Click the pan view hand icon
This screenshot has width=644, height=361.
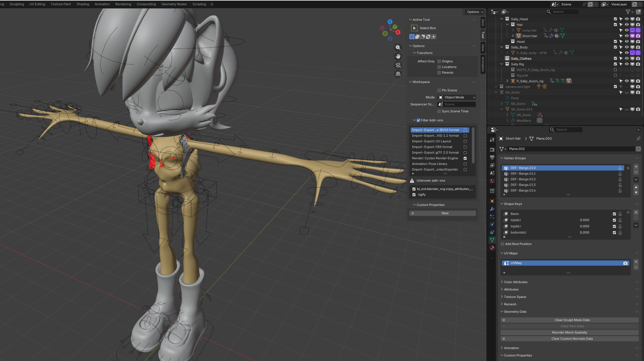(x=398, y=56)
